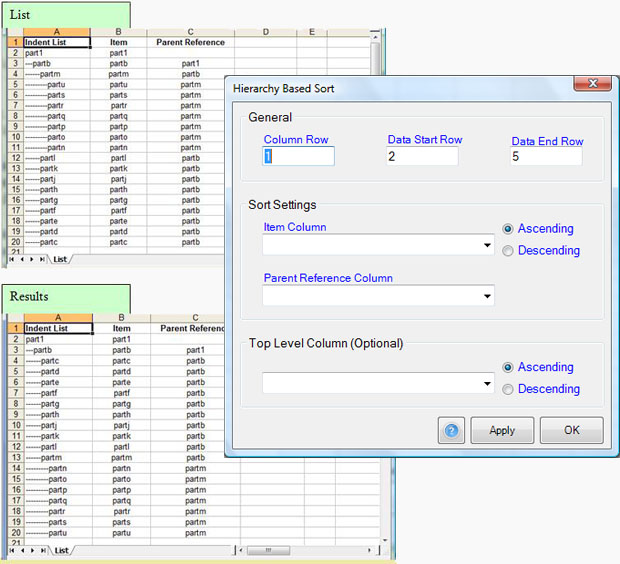
Task: Select the List sheet tab in Results spreadsheet
Action: [x=61, y=550]
